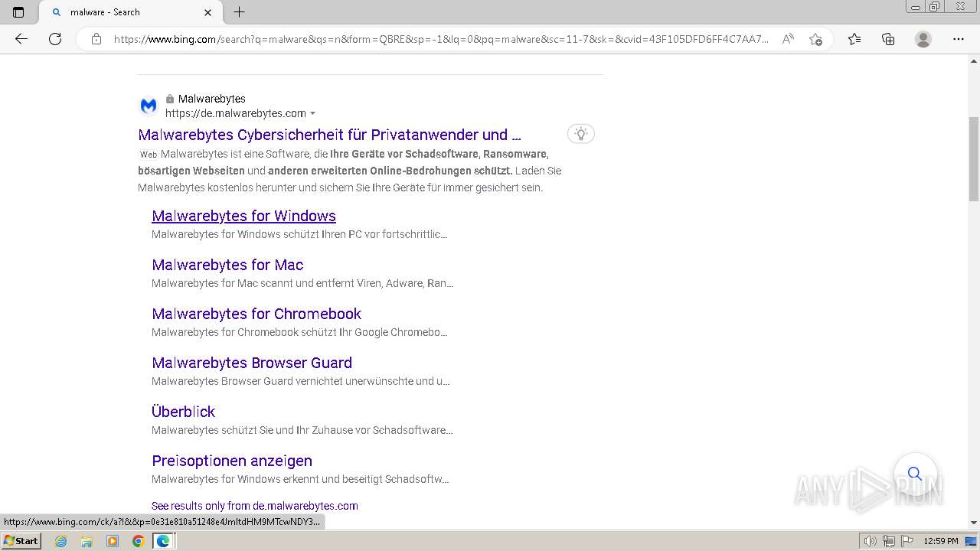Open Malwarebytes Cybersicherheit für Privatanwender result
The height and width of the screenshot is (551, 980).
click(x=329, y=135)
